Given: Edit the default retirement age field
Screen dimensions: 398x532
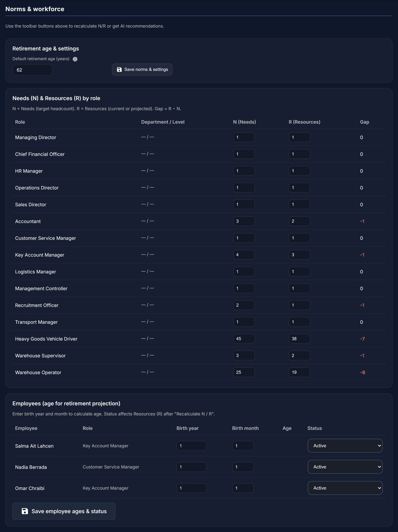Looking at the screenshot, I should point(33,70).
